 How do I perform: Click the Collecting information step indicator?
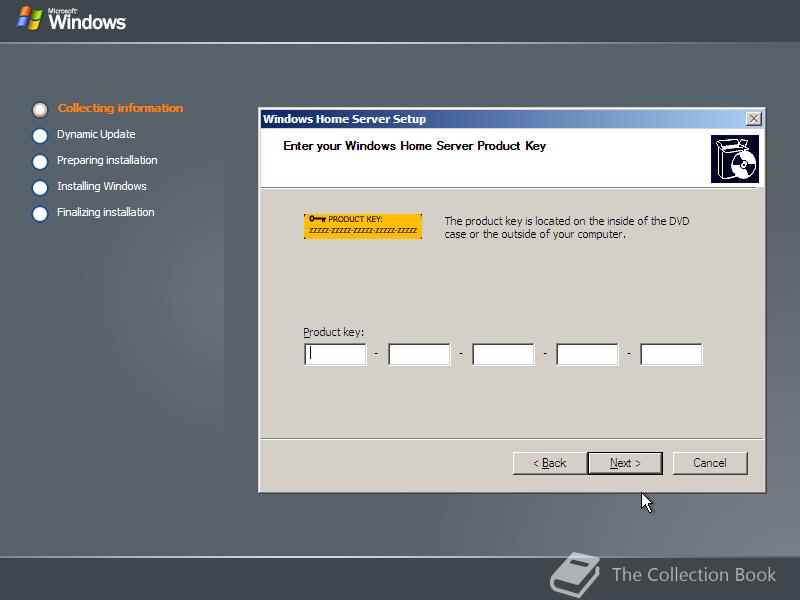pyautogui.click(x=40, y=109)
